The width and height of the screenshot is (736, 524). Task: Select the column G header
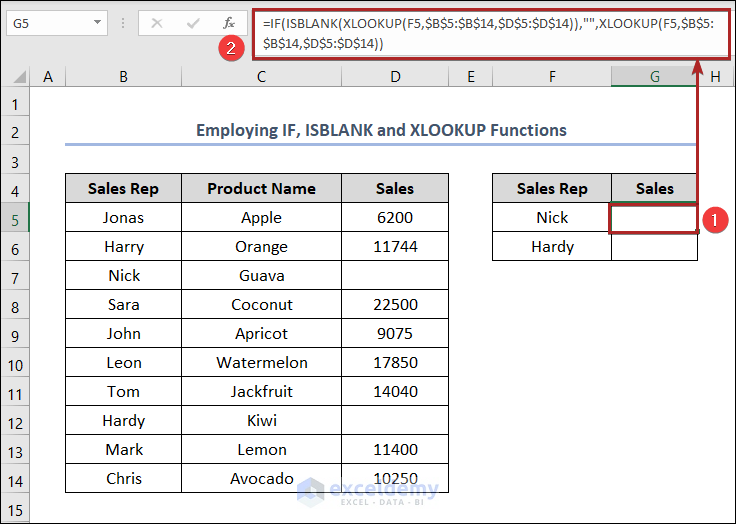coord(654,77)
